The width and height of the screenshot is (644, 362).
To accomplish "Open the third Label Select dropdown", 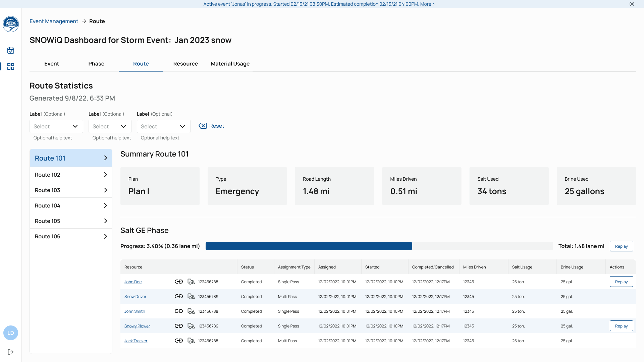I will tap(163, 126).
